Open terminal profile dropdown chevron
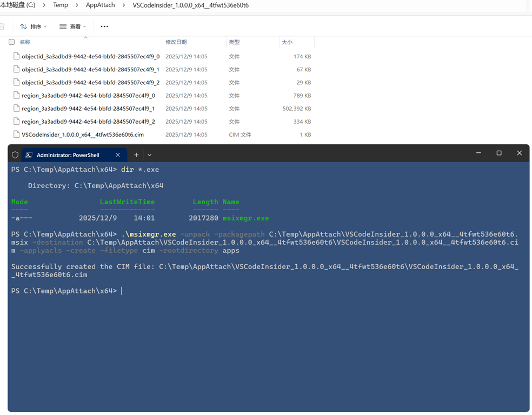Image resolution: width=532 pixels, height=415 pixels. click(150, 155)
